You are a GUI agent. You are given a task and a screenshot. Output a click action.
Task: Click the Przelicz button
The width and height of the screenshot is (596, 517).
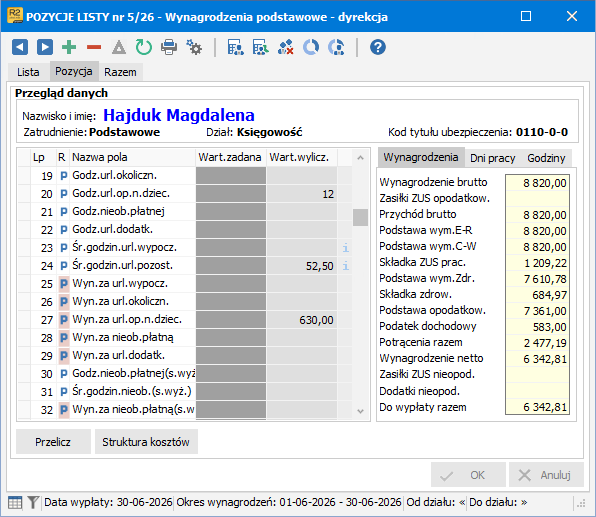coord(53,442)
